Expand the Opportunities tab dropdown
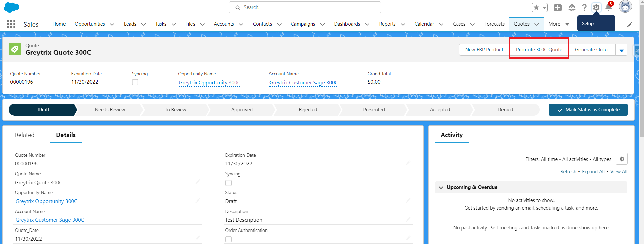Viewport: 644px width, 244px height. pyautogui.click(x=112, y=24)
